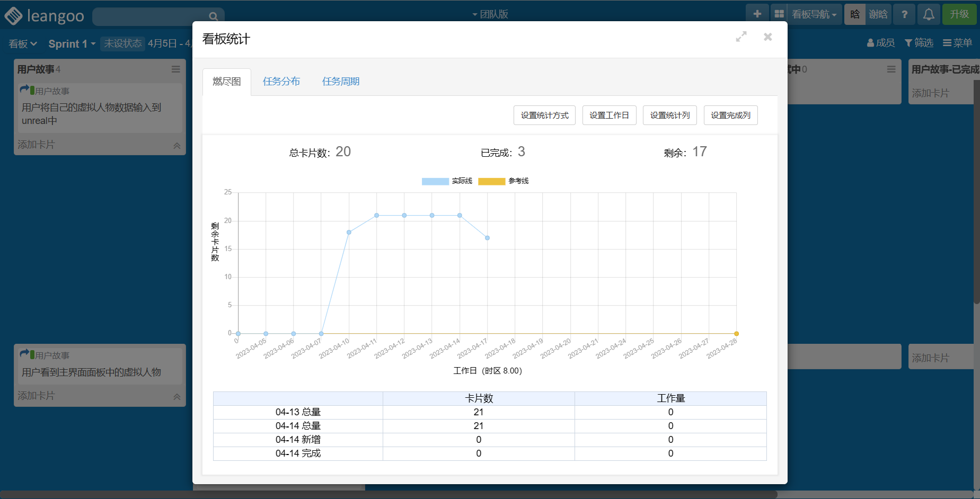
Task: Switch to the 任务周期 tab
Action: [341, 82]
